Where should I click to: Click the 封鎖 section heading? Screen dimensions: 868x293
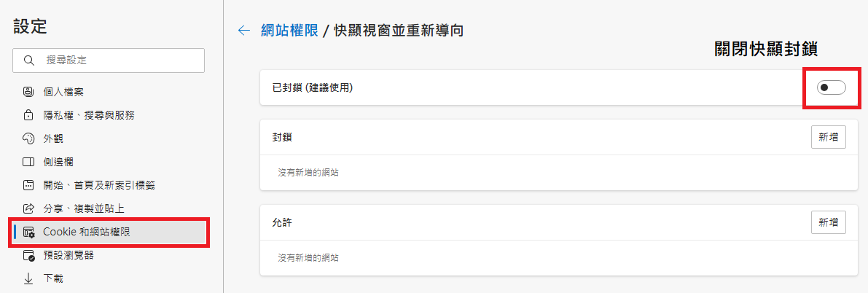(x=283, y=137)
